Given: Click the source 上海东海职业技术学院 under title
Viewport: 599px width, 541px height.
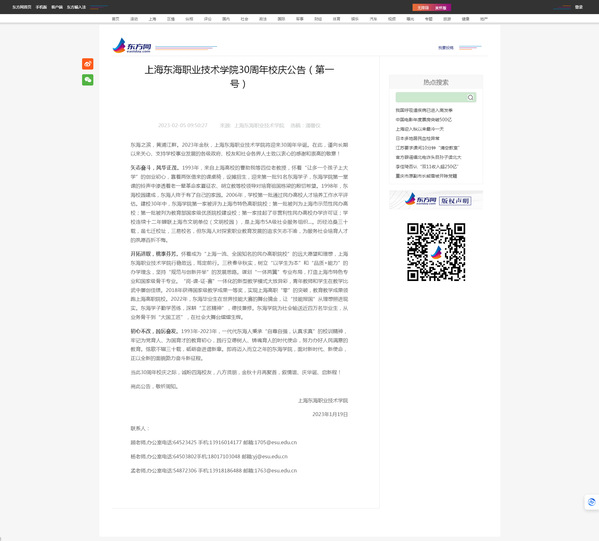Looking at the screenshot, I should (259, 125).
